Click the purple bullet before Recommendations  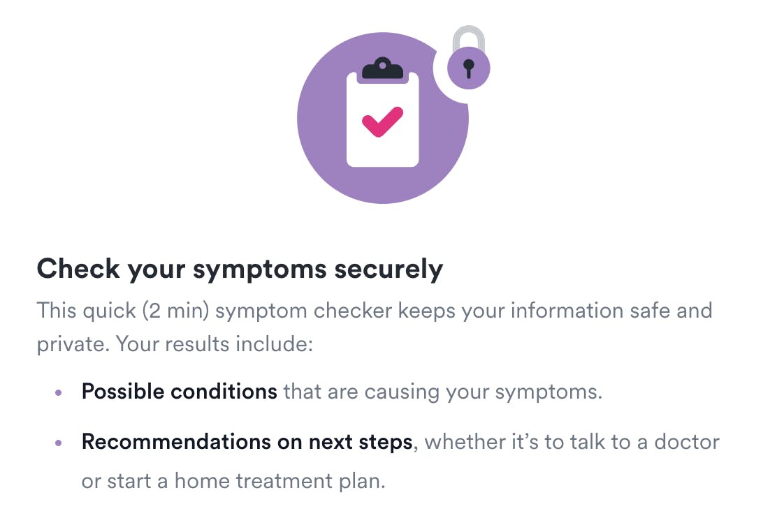[x=59, y=443]
